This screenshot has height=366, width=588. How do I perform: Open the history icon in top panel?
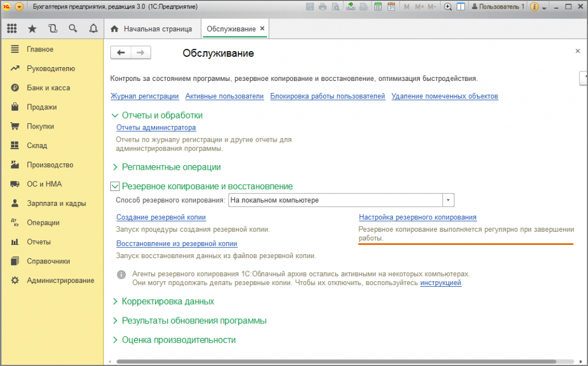click(53, 29)
